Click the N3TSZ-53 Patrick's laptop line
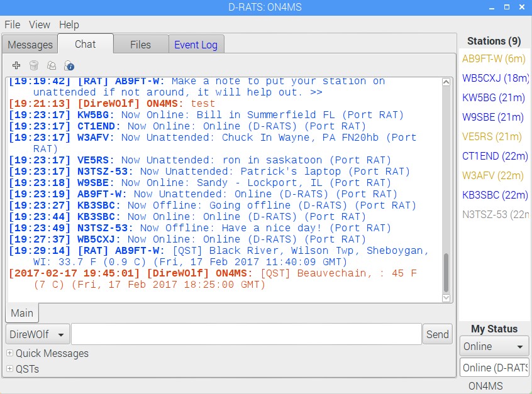This screenshot has height=394, width=532. click(209, 171)
